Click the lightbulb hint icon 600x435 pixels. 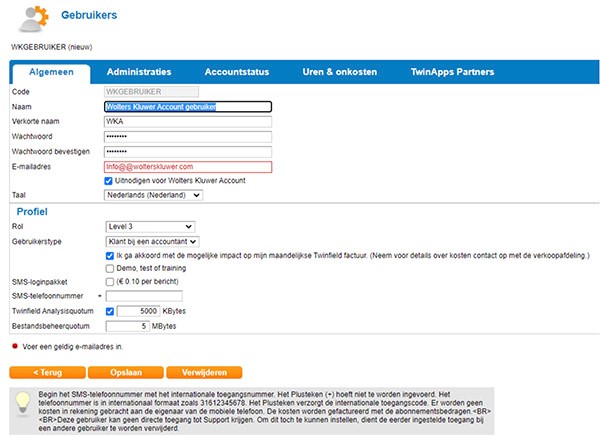[x=23, y=404]
